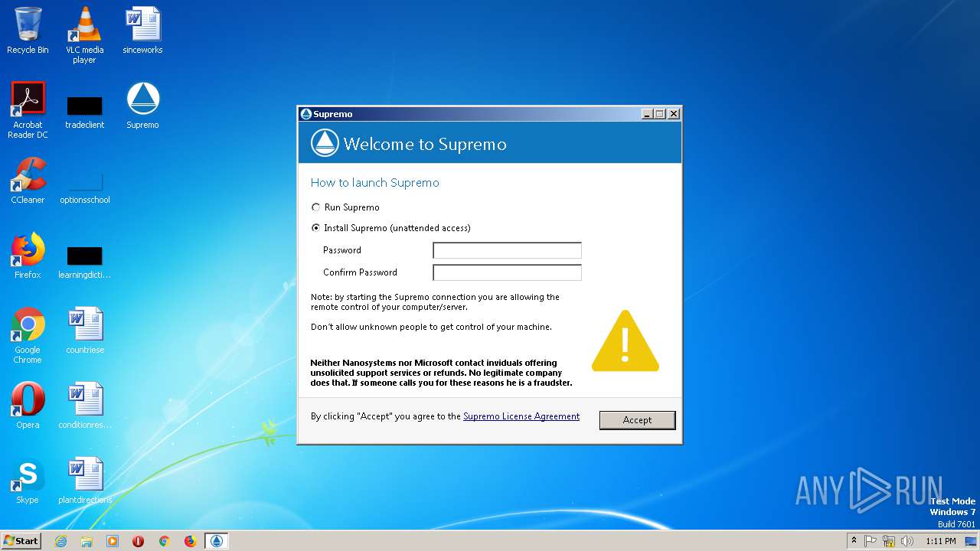Maximize the Supremo window

(660, 114)
